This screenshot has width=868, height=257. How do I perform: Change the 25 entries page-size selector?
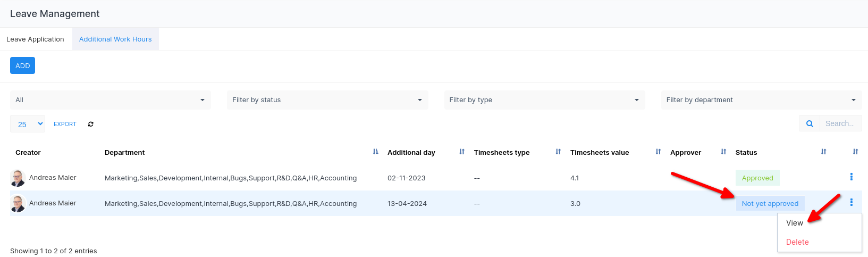[28, 124]
